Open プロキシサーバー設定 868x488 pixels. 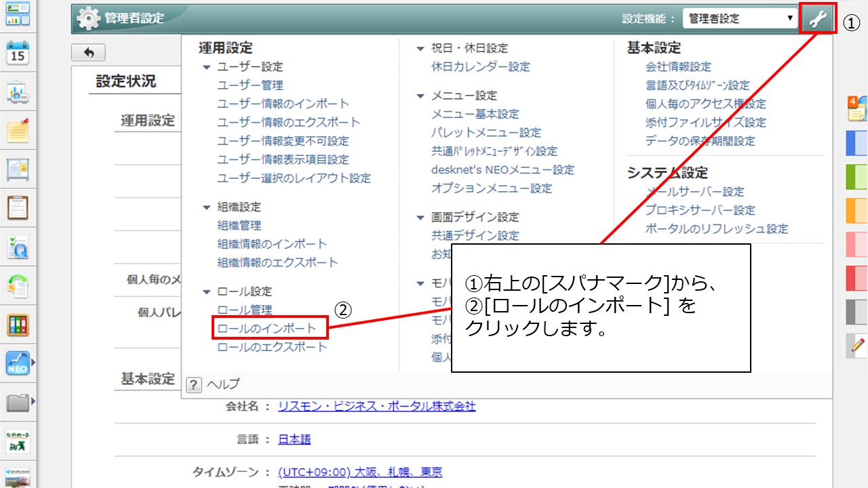point(701,211)
